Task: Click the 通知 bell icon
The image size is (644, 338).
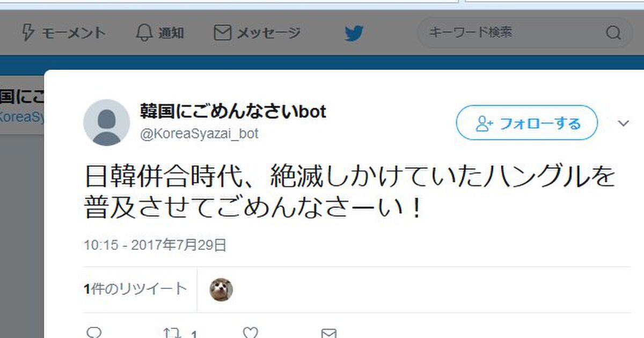Action: tap(144, 33)
